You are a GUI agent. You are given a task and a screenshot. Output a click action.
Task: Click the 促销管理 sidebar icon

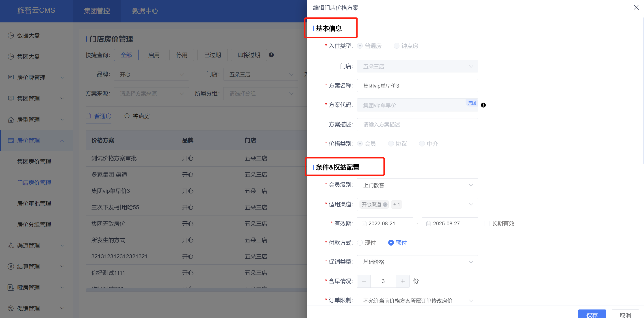click(11, 309)
